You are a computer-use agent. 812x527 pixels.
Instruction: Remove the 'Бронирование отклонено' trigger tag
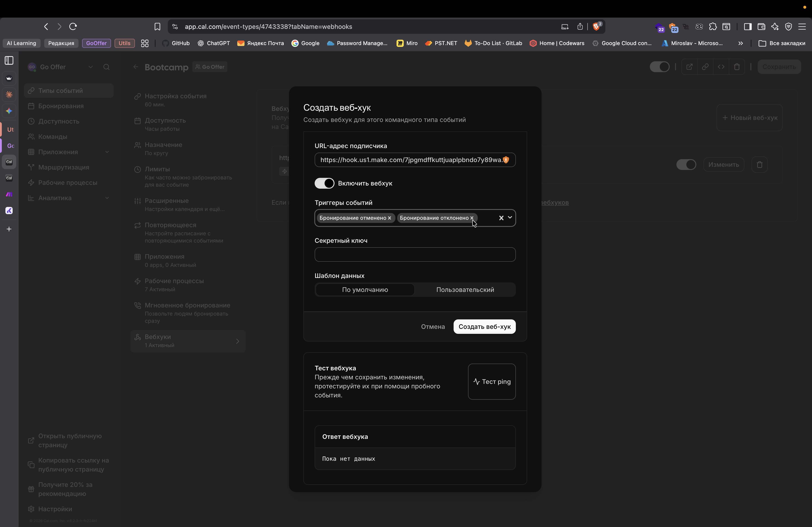pyautogui.click(x=472, y=218)
